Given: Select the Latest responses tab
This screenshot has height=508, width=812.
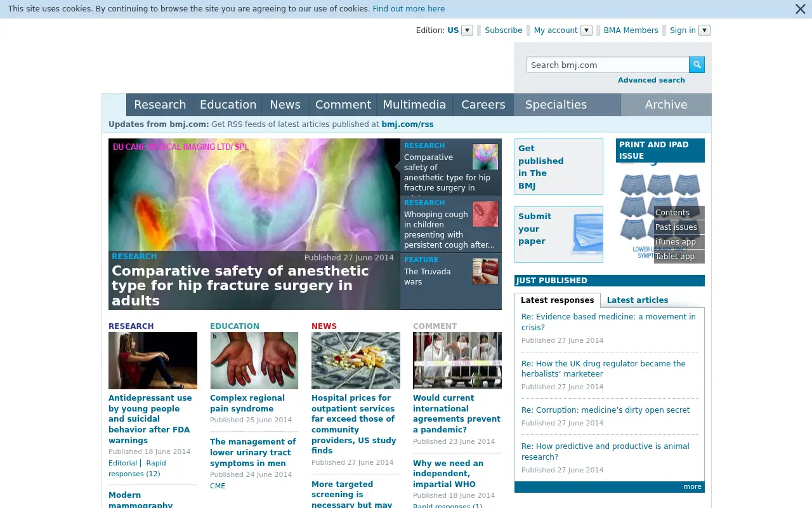Looking at the screenshot, I should click(x=558, y=300).
